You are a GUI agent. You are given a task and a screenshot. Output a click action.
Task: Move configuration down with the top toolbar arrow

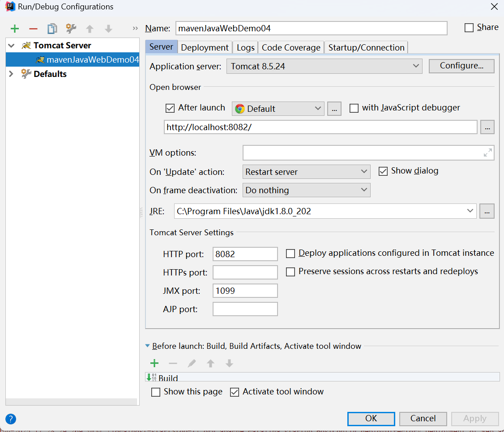click(108, 29)
